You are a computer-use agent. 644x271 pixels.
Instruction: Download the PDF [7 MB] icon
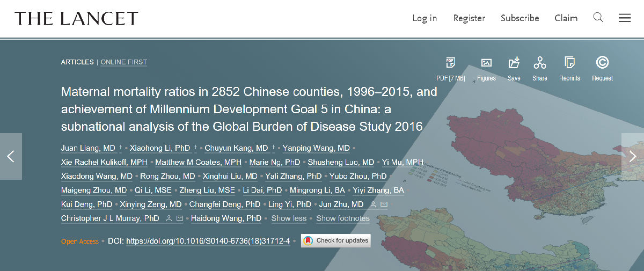(x=451, y=63)
